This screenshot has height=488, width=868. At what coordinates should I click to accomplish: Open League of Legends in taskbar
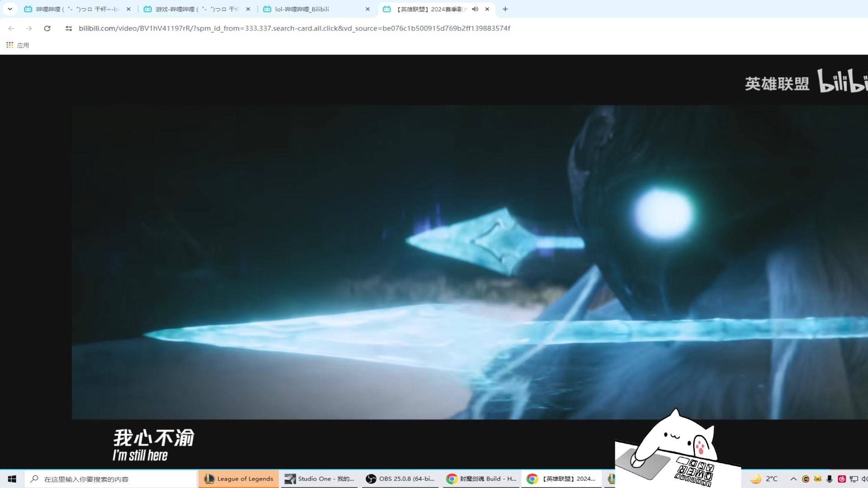point(238,479)
